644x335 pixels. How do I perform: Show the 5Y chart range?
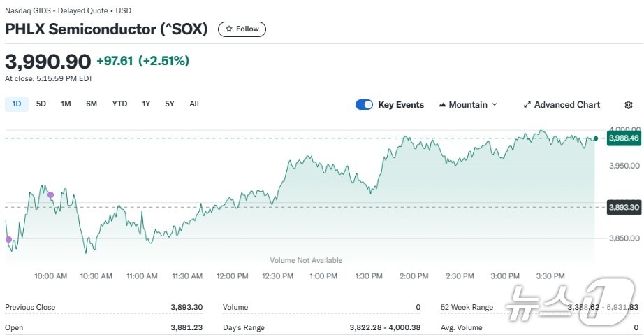point(170,104)
